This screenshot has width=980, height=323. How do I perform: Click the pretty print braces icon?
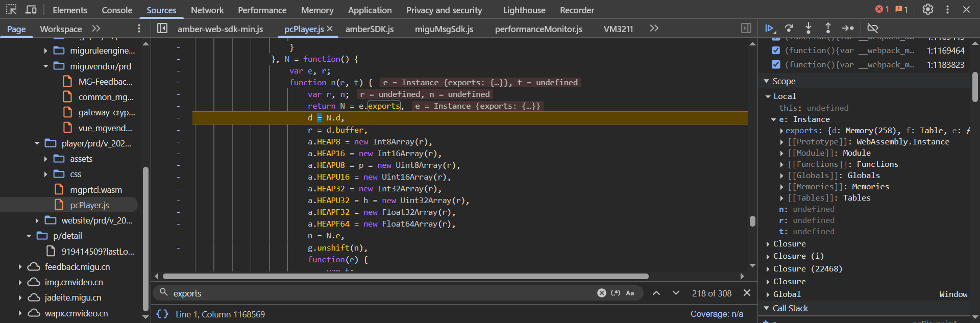pyautogui.click(x=162, y=314)
